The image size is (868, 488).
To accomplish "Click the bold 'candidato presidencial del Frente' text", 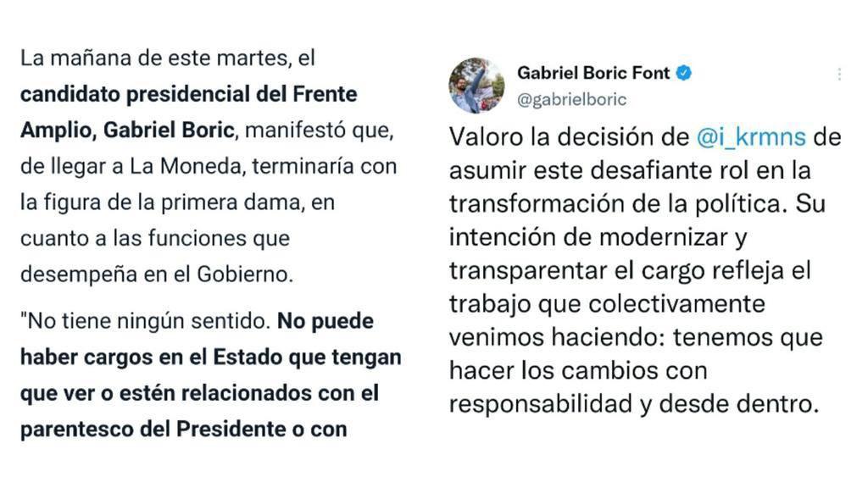I will coord(189,94).
